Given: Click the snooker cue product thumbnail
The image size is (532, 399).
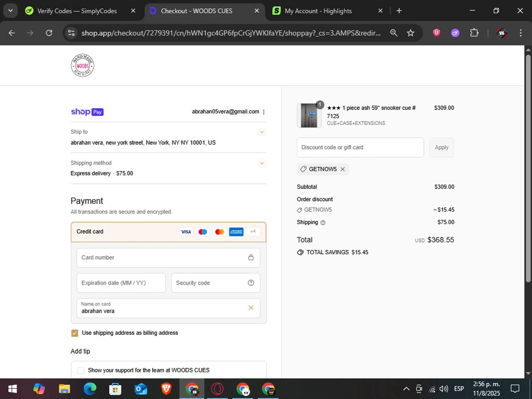Looking at the screenshot, I should [x=309, y=115].
